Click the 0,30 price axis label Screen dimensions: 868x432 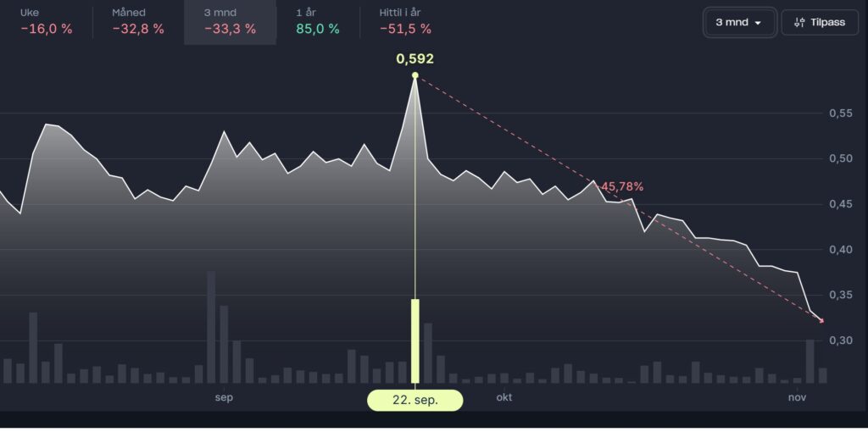pos(840,341)
